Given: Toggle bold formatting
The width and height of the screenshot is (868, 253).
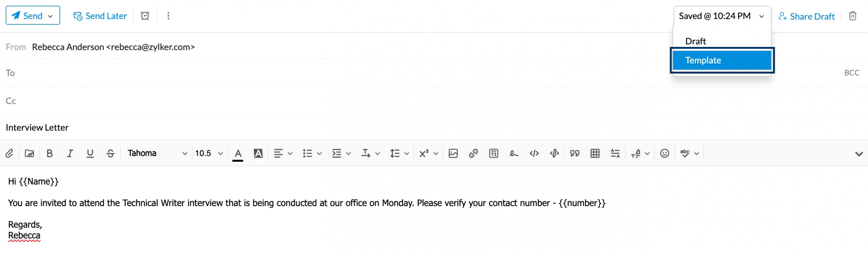Looking at the screenshot, I should click(x=49, y=153).
